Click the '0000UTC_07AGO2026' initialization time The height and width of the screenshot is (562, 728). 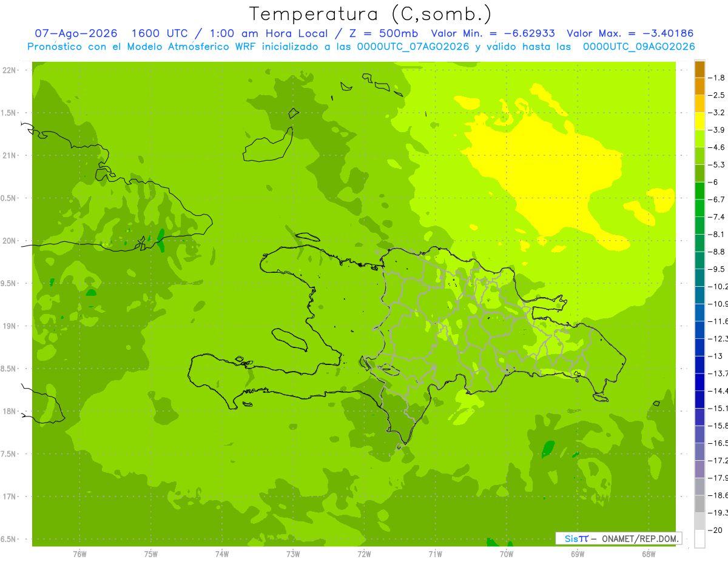coord(412,47)
